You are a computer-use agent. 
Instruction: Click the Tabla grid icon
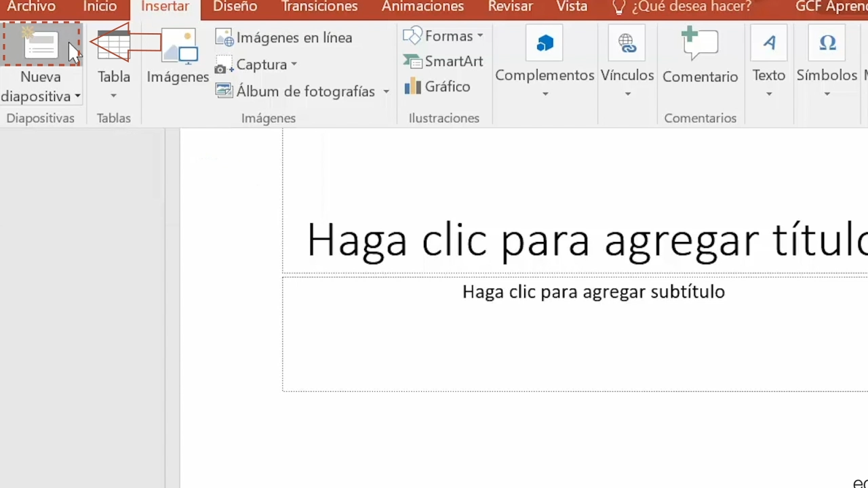click(x=113, y=45)
